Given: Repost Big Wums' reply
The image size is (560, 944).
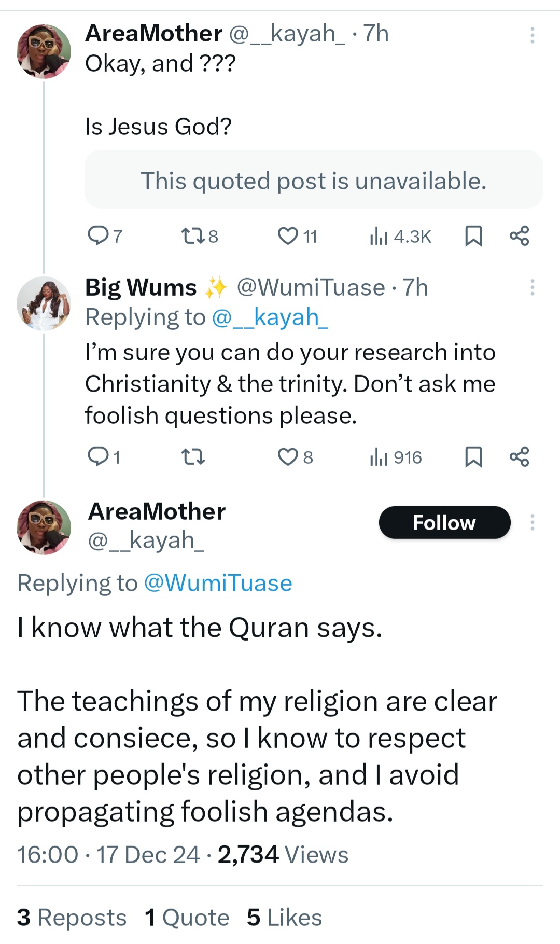Looking at the screenshot, I should [x=193, y=457].
